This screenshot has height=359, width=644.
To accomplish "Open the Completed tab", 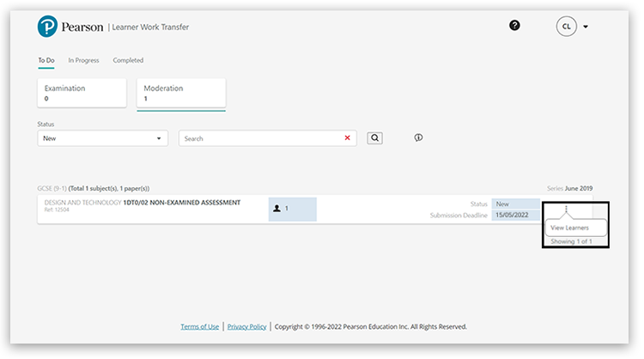I will 128,60.
